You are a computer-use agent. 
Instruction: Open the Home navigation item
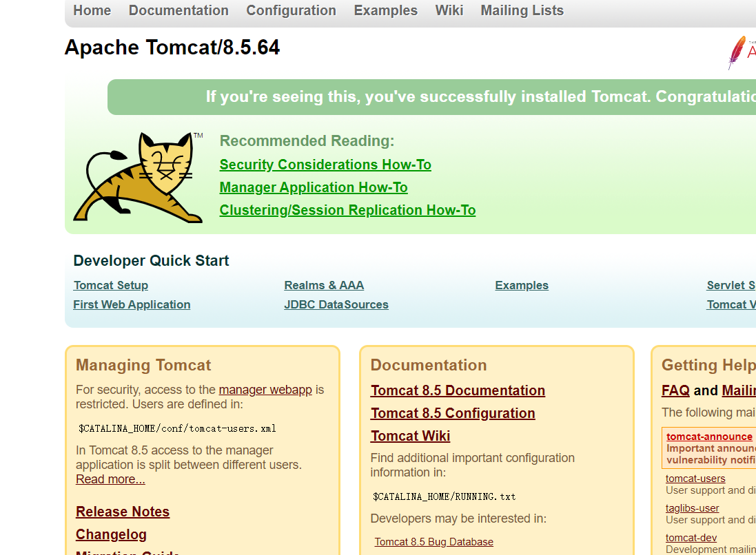tap(92, 10)
